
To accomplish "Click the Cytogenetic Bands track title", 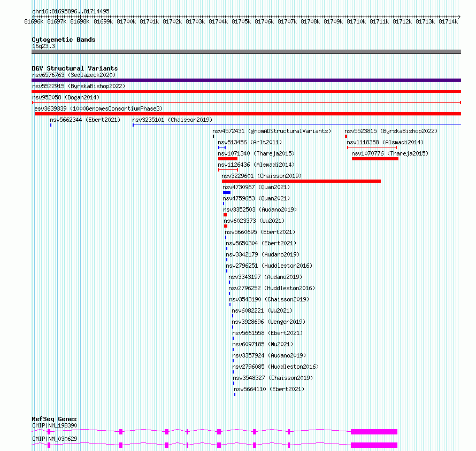I will coord(64,40).
